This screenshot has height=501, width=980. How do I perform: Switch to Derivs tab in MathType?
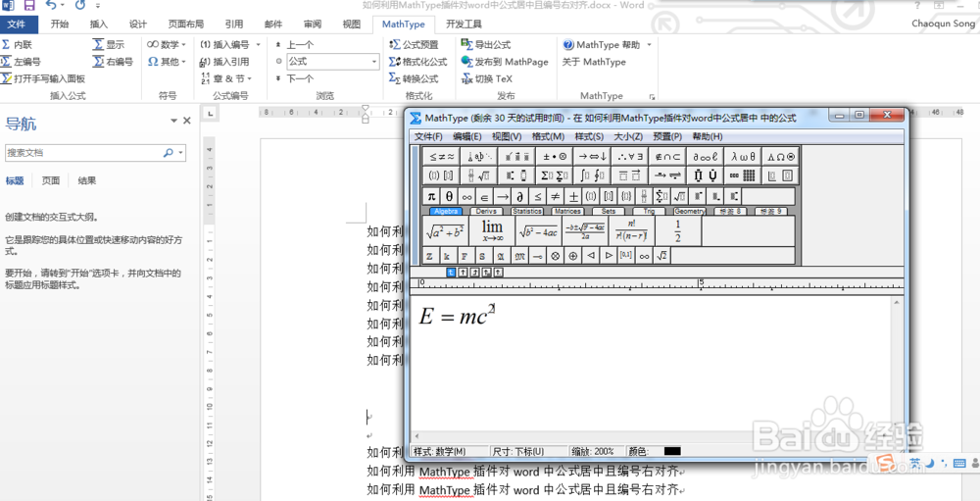click(x=486, y=212)
